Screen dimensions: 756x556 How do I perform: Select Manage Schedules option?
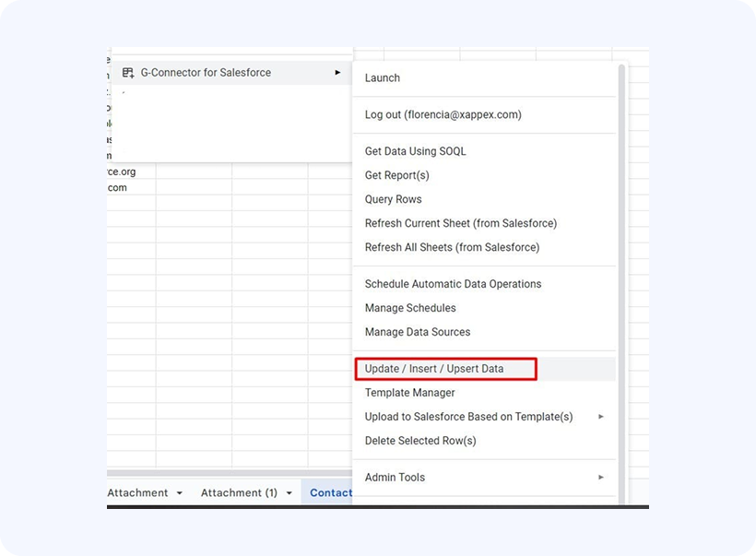tap(410, 308)
